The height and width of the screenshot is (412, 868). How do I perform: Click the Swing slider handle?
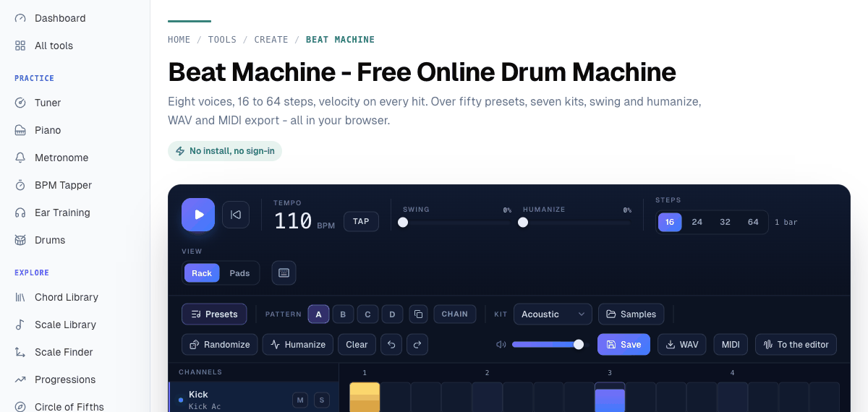pos(403,223)
